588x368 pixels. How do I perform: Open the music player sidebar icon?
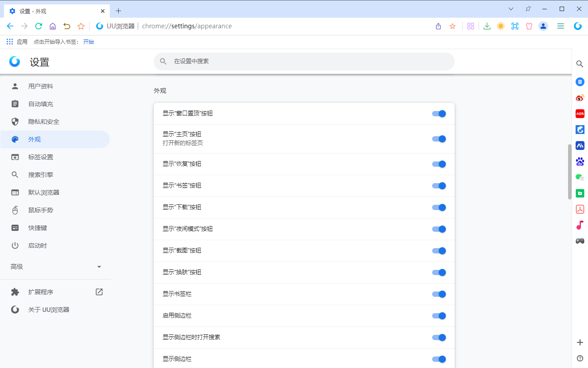(580, 225)
